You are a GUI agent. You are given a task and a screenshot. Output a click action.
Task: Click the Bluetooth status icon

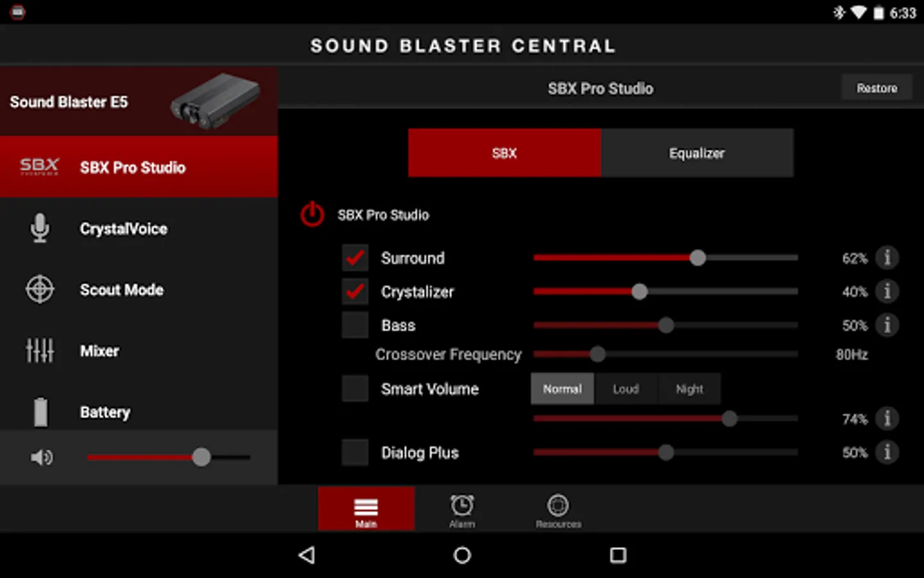point(839,12)
